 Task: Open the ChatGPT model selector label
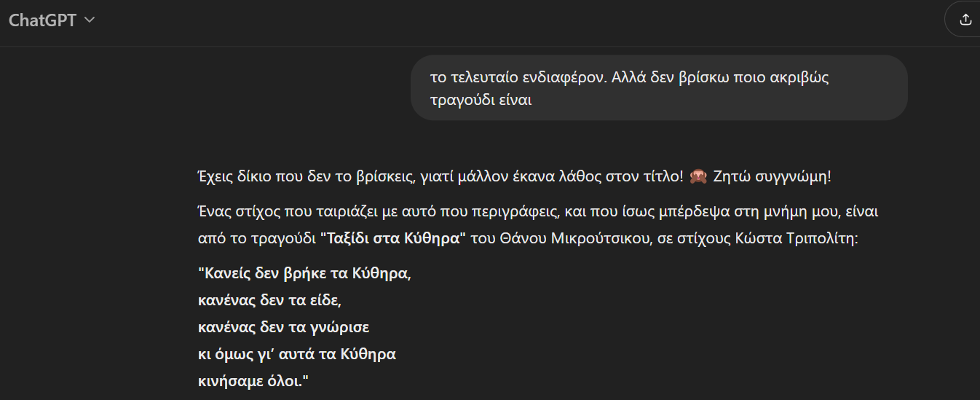pyautogui.click(x=42, y=20)
